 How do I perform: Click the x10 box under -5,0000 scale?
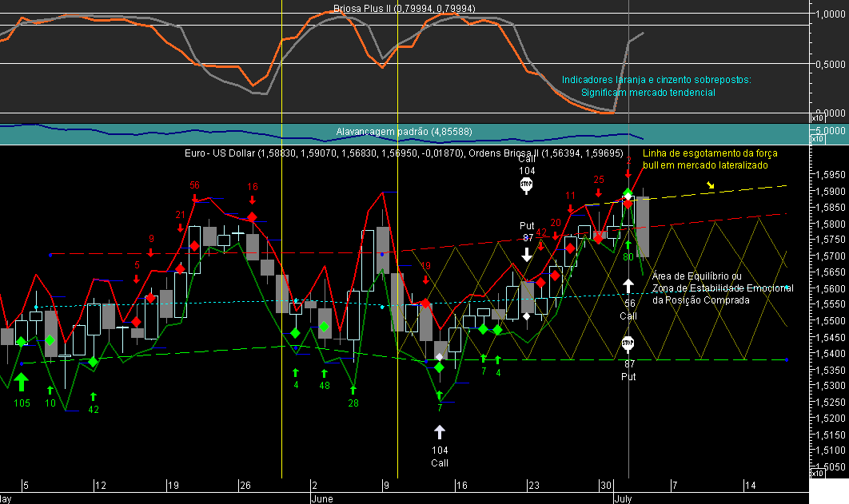click(x=816, y=139)
